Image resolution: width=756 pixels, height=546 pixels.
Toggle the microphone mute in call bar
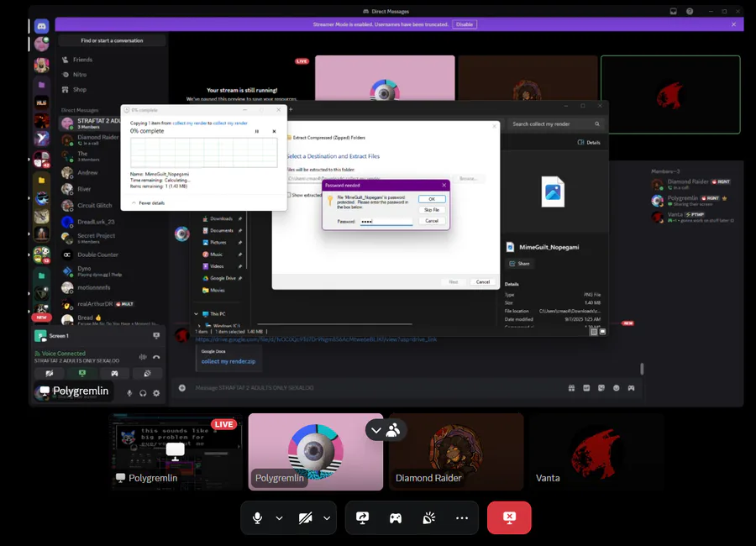[x=258, y=518]
